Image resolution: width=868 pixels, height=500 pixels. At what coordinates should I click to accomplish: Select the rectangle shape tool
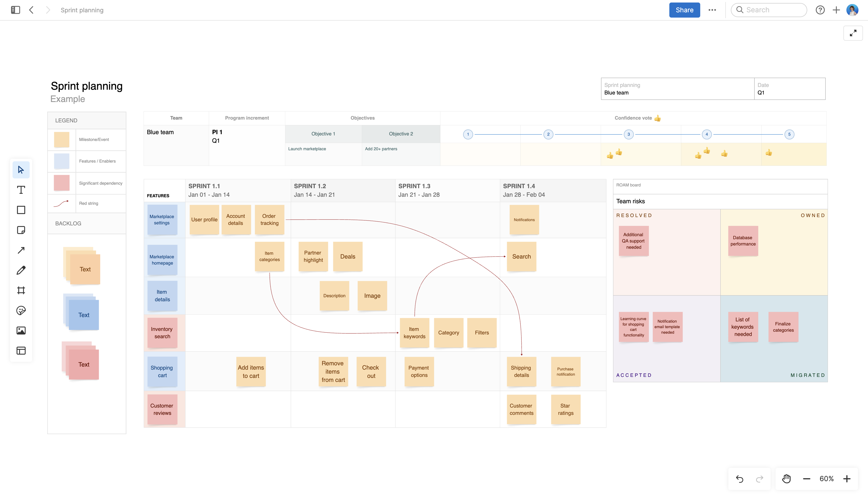pos(21,210)
